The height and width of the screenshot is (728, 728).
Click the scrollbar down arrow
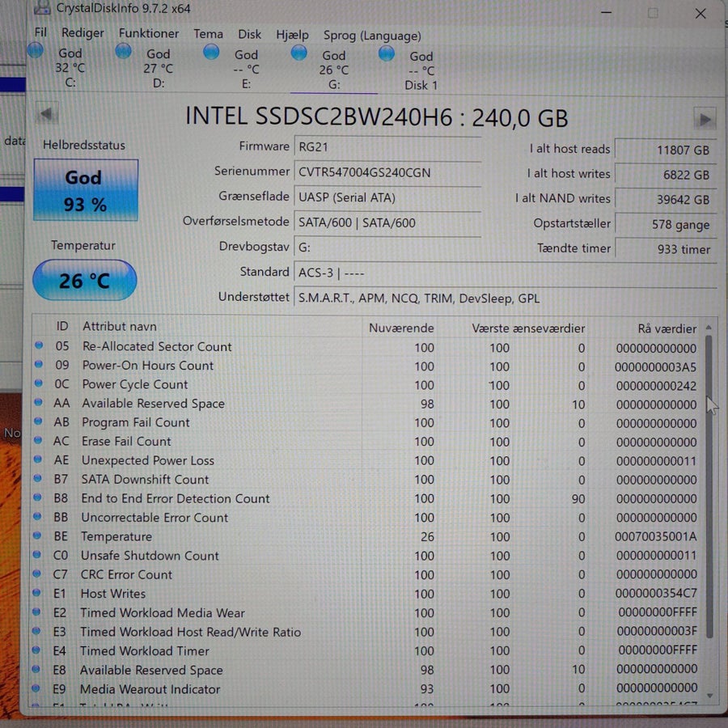[709, 695]
